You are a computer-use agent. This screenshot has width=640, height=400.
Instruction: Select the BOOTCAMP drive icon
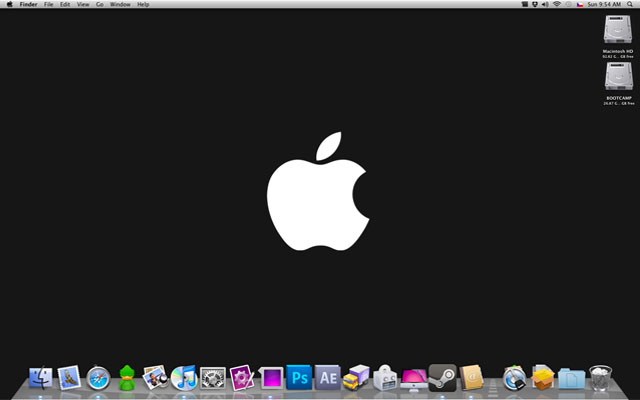point(616,79)
